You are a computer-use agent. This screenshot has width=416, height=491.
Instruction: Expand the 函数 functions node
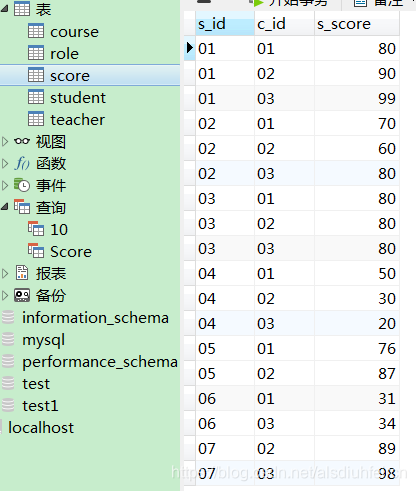point(5,163)
